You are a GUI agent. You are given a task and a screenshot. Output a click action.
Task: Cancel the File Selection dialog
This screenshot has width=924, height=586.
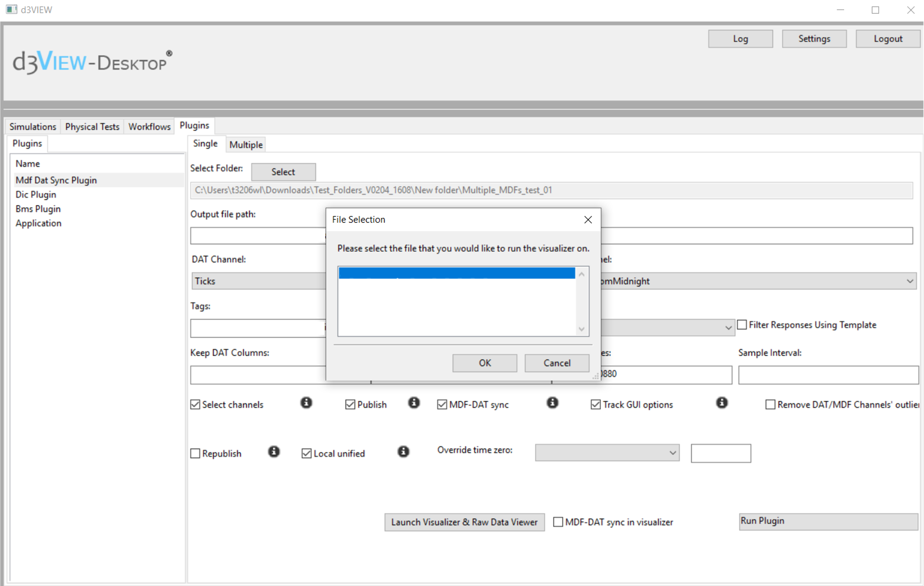click(557, 363)
